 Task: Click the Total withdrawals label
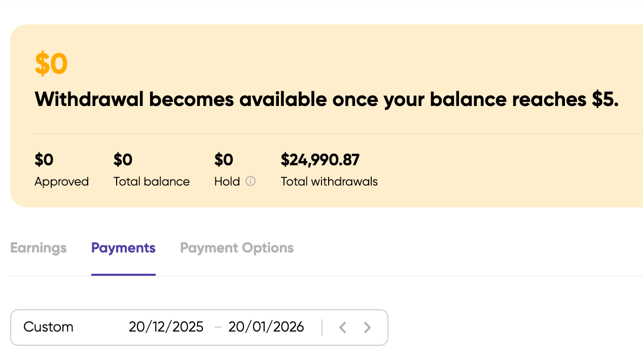pos(329,181)
